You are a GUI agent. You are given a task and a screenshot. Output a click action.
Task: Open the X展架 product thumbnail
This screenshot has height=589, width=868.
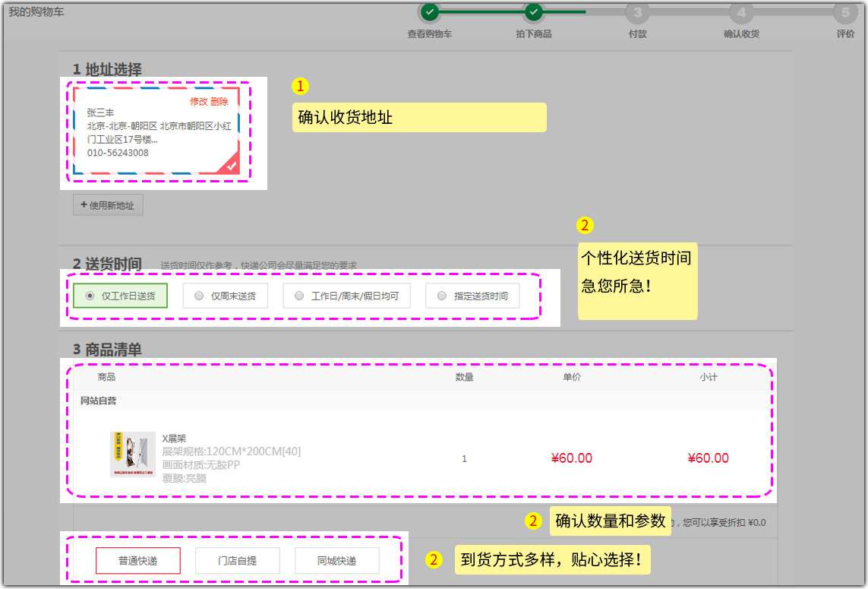click(133, 454)
